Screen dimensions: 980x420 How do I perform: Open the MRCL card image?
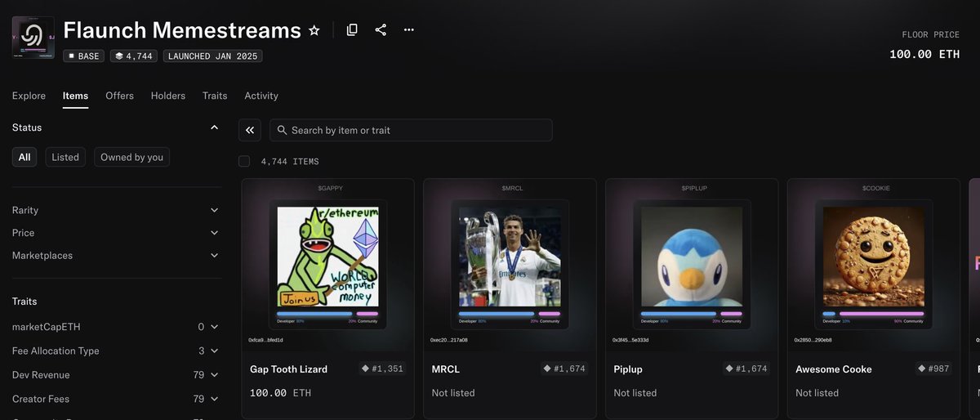coord(510,257)
